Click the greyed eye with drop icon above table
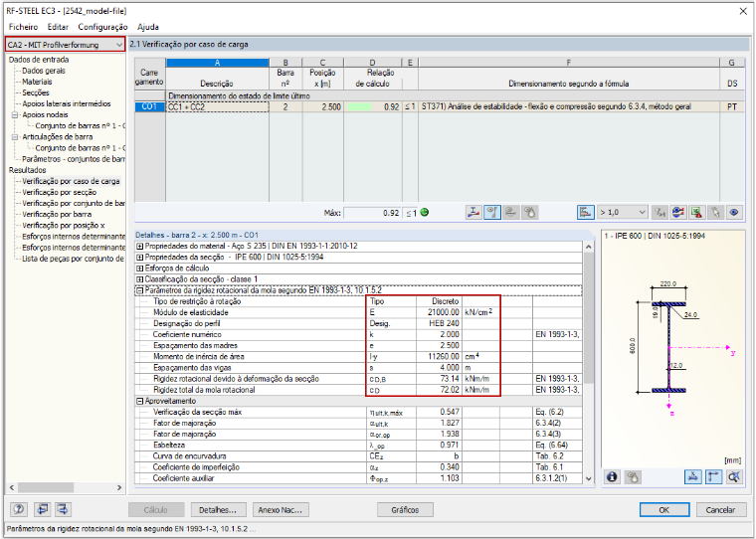 pos(530,212)
